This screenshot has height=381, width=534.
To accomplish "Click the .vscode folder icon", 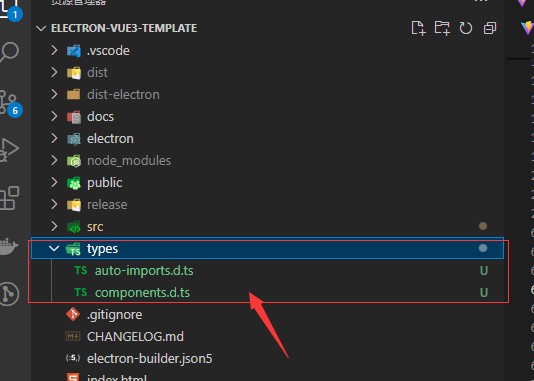I will (x=74, y=51).
